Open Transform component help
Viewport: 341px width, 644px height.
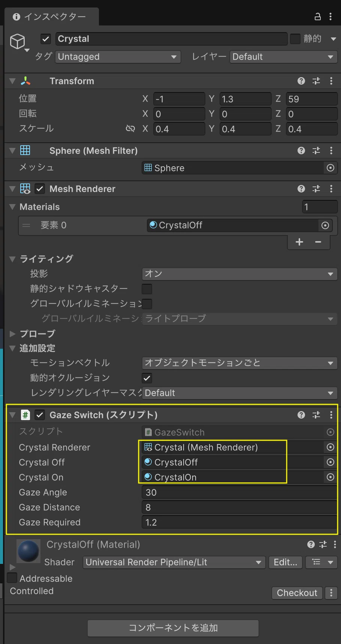pos(301,81)
